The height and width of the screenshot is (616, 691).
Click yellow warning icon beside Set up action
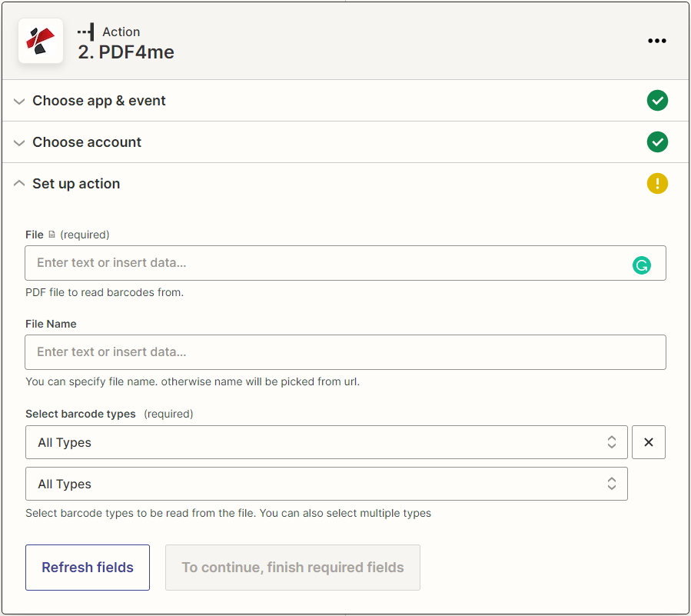tap(656, 184)
